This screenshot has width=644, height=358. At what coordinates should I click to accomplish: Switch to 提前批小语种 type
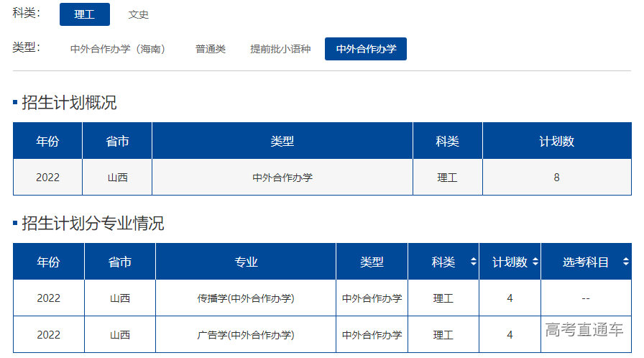(280, 49)
